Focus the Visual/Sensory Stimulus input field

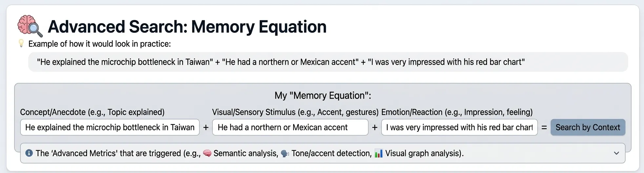click(x=290, y=127)
